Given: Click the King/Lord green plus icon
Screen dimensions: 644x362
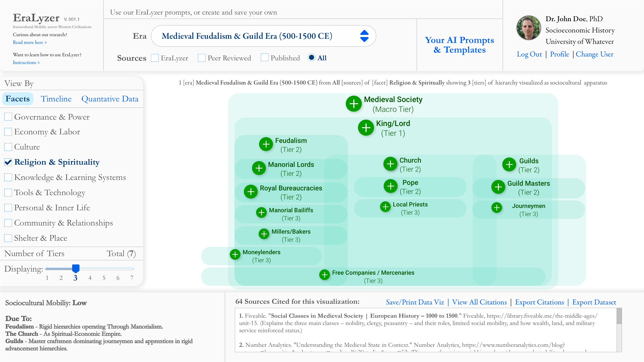Looking at the screenshot, I should tap(366, 128).
